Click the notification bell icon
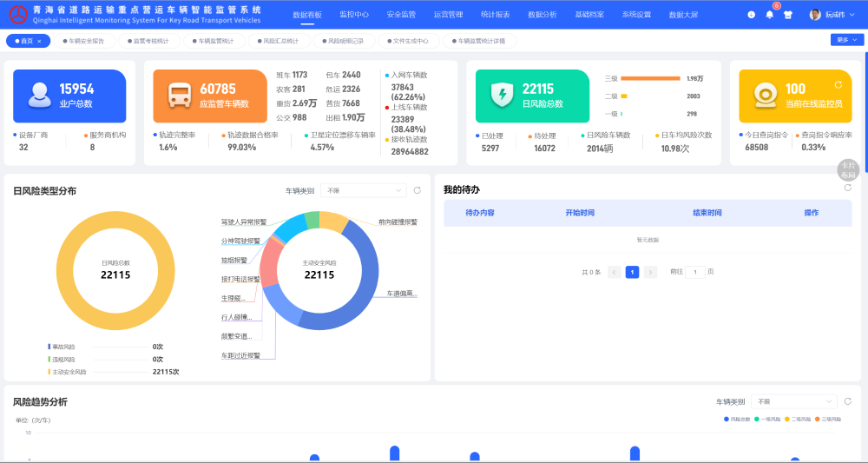The width and height of the screenshot is (868, 463). [x=769, y=15]
